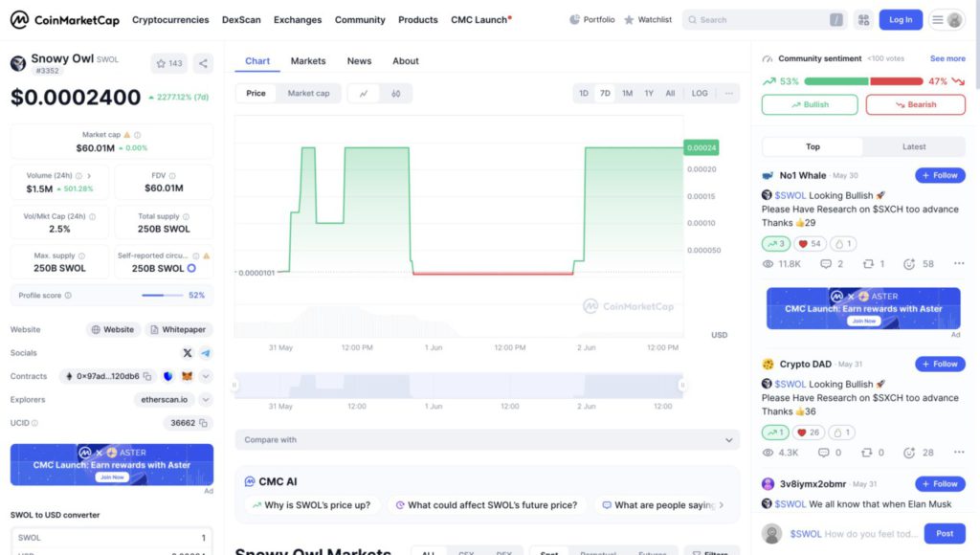Click the Profile score progress bar
The height and width of the screenshot is (555, 980).
(162, 295)
